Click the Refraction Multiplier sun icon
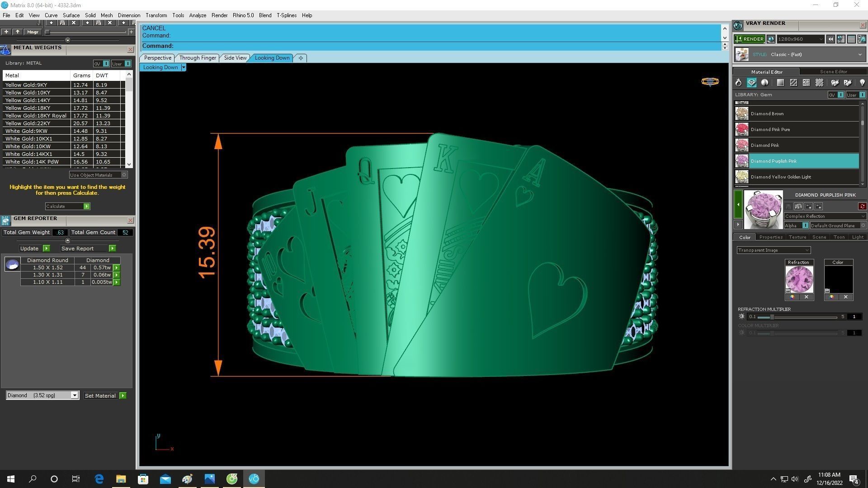Viewport: 868px width, 488px height. pos(741,317)
